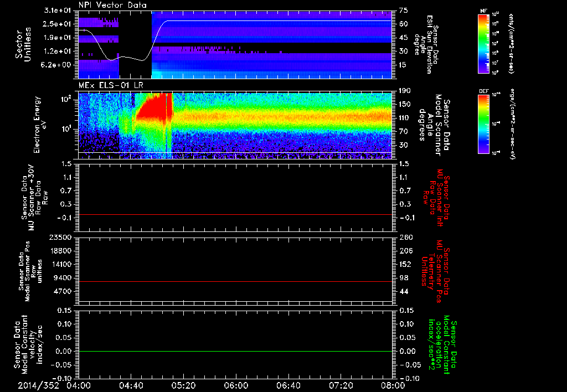This screenshot has width=567, height=392.
Task: Click the 45 sun elevation axis value
Action: 404,38
